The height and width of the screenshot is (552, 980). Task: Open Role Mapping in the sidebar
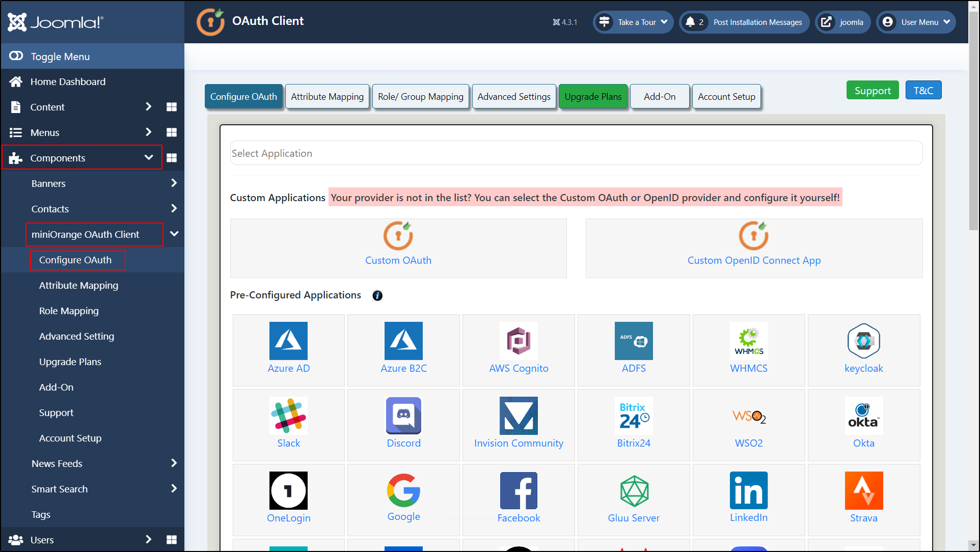(x=69, y=311)
